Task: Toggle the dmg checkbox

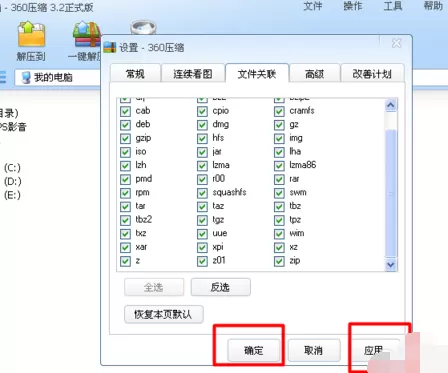Action: tap(202, 125)
